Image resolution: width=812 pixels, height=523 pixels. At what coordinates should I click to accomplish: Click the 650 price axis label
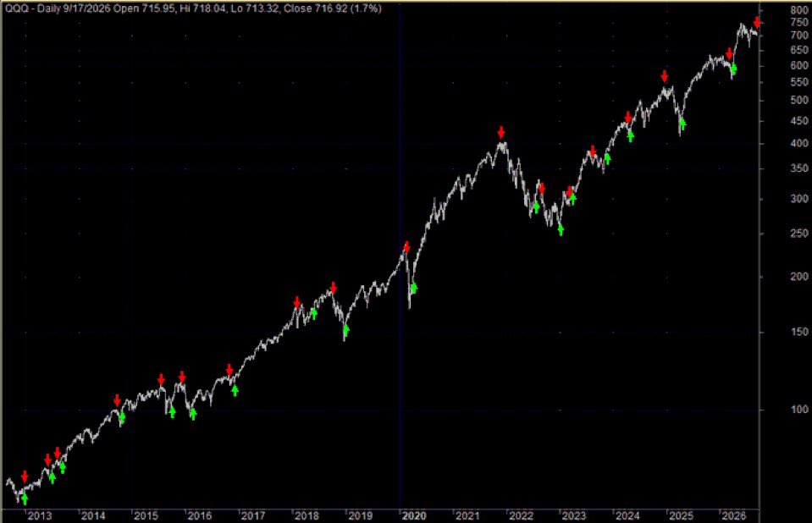pos(799,50)
